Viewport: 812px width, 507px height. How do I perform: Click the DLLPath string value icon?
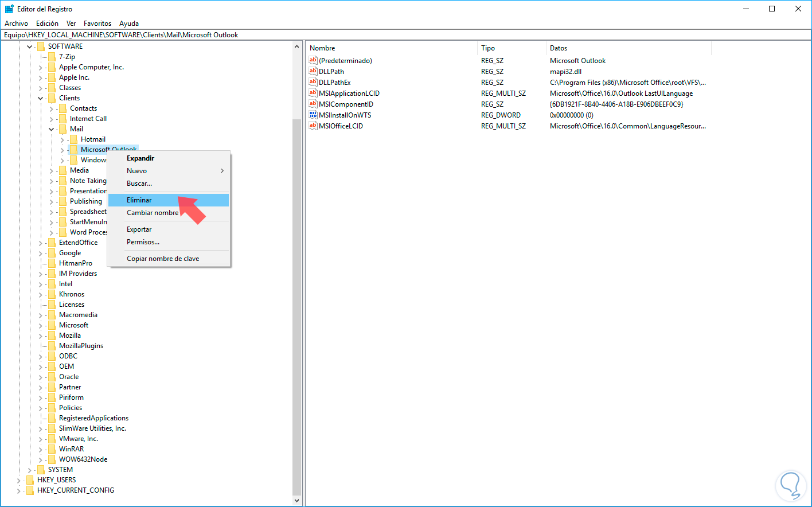(x=313, y=71)
